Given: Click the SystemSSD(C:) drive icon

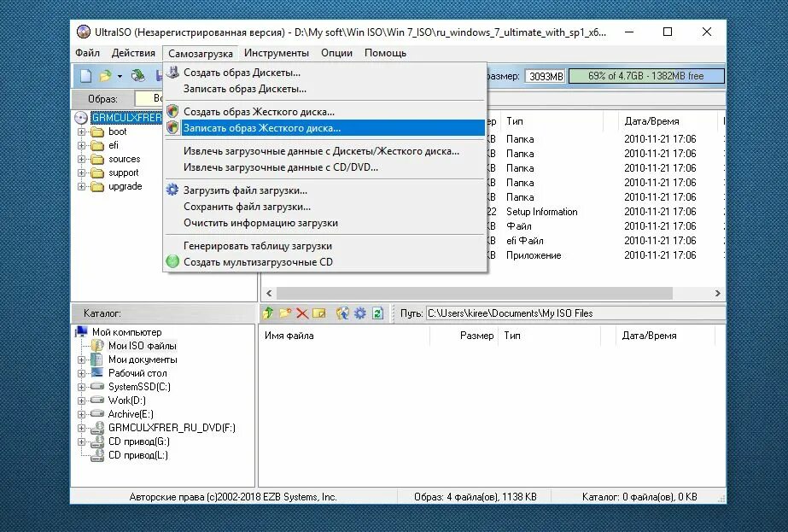Looking at the screenshot, I should [97, 387].
